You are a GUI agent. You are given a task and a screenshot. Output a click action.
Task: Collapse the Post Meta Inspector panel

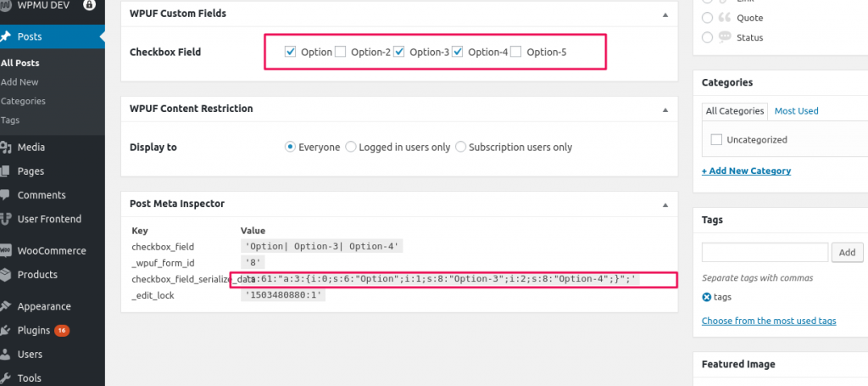665,205
